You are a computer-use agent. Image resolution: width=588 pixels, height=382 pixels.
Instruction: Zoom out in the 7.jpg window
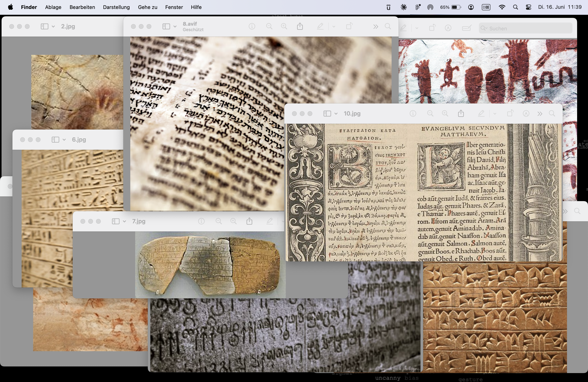pyautogui.click(x=219, y=221)
